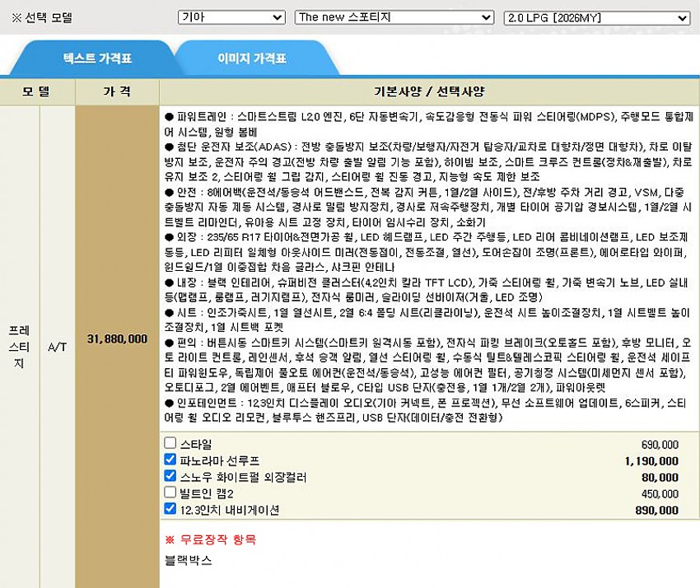Open the 기아 manufacturer dropdown
Image resolution: width=700 pixels, height=588 pixels.
(x=231, y=17)
